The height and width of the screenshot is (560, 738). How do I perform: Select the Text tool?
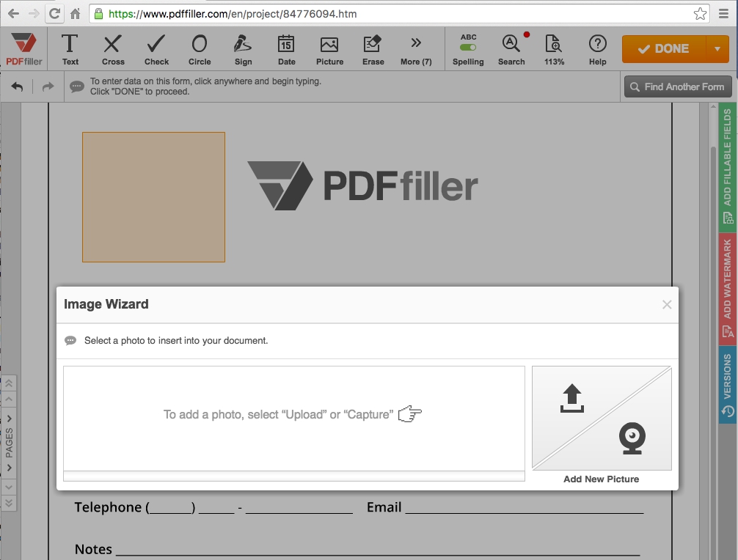coord(70,49)
